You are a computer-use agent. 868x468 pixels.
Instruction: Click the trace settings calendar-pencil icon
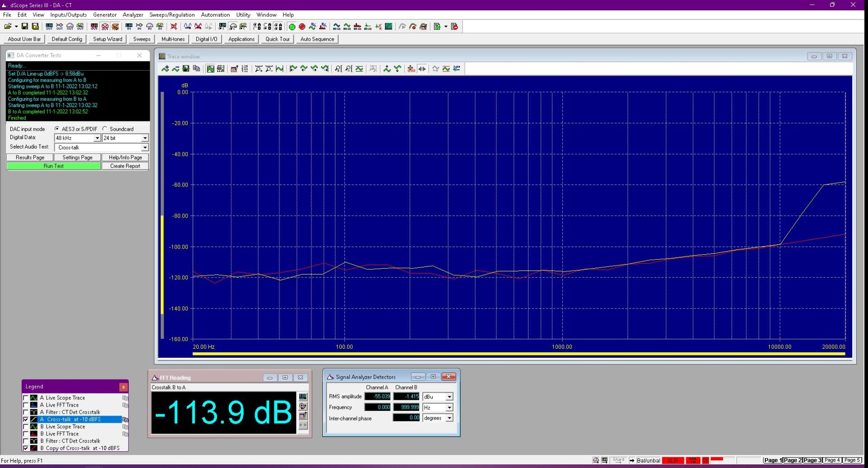pyautogui.click(x=234, y=69)
